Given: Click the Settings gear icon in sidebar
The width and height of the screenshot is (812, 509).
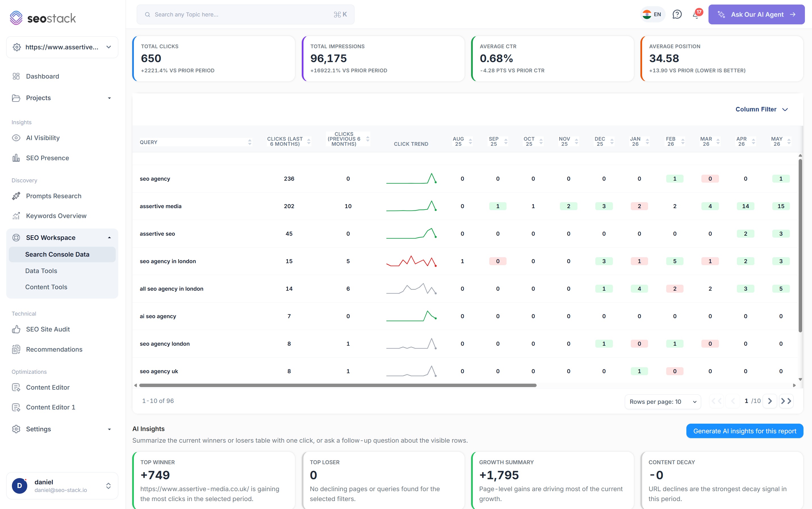Looking at the screenshot, I should click(16, 429).
